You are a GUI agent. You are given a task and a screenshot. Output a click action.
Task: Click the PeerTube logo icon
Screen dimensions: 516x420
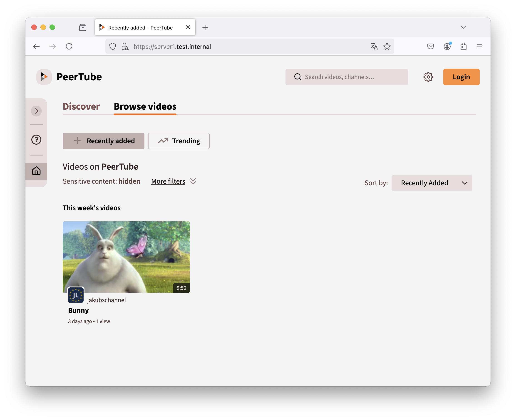[x=44, y=77]
